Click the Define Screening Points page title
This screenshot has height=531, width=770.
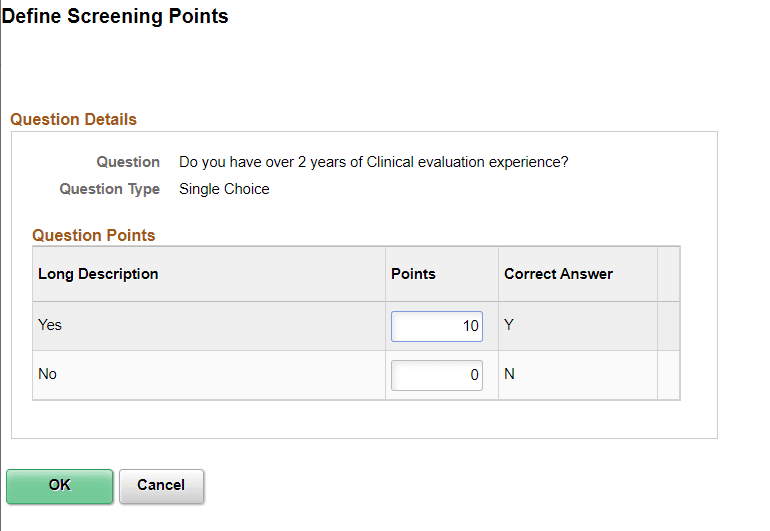[116, 17]
